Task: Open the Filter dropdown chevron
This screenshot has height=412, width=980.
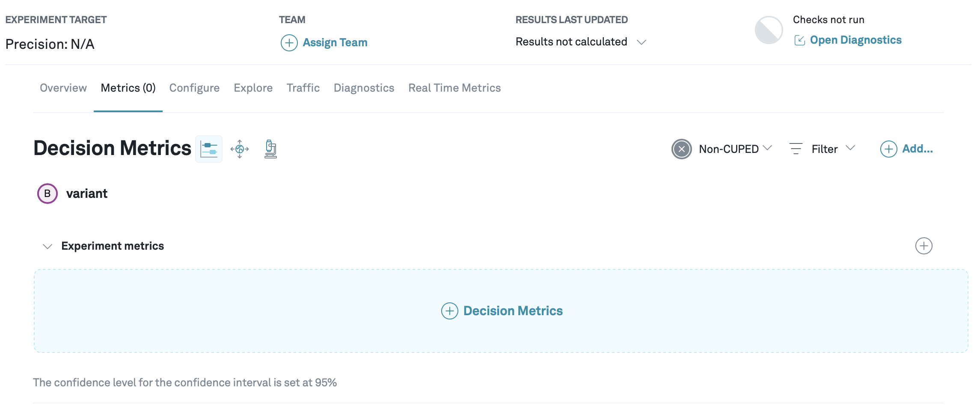Action: 852,149
